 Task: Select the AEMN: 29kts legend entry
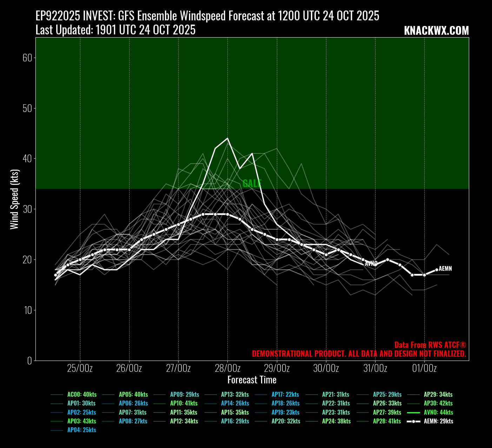click(438, 421)
